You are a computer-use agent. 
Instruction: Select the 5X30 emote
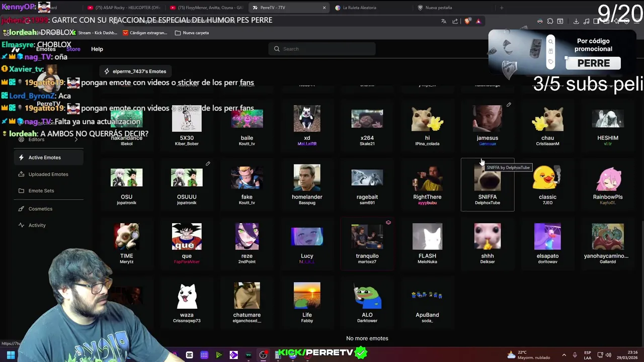point(187,126)
